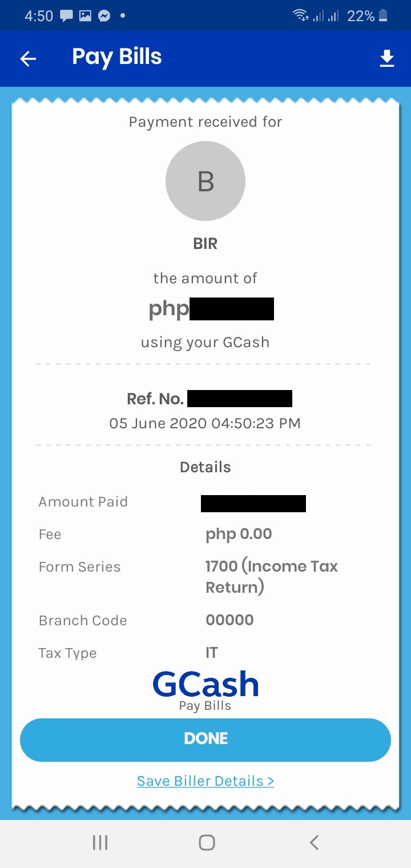Image resolution: width=411 pixels, height=868 pixels.
Task: Select the Pay Bills header title
Action: coord(116,57)
